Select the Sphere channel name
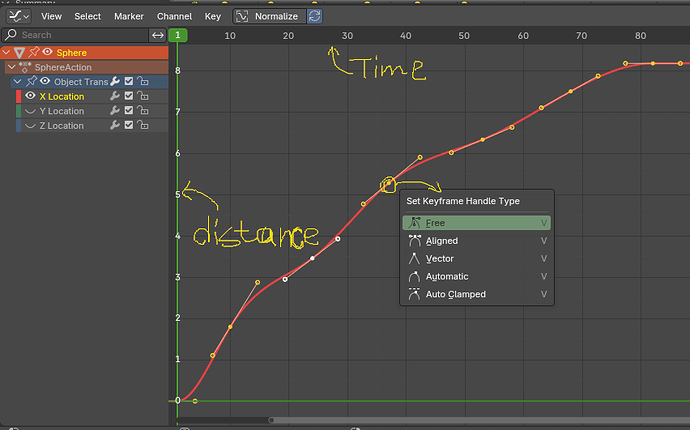 [71, 53]
